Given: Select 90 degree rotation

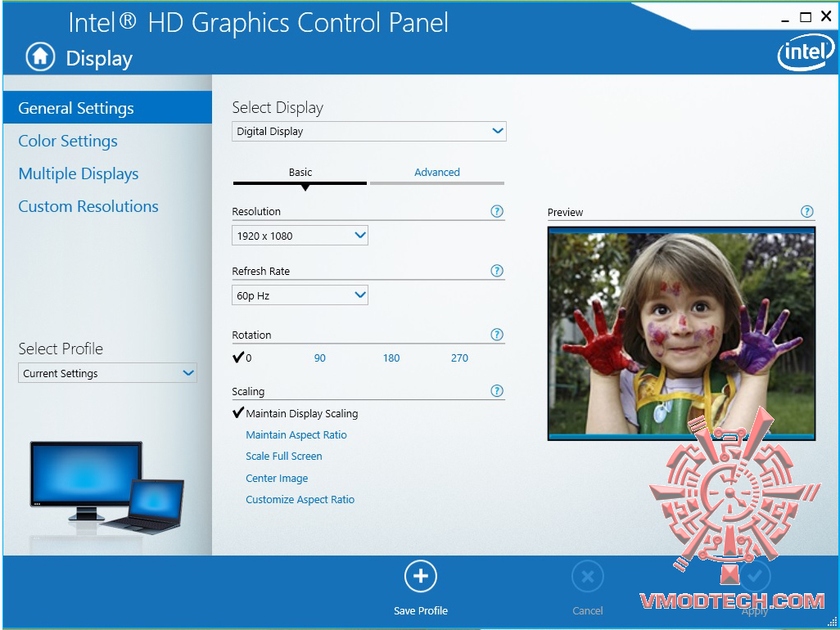Looking at the screenshot, I should coord(320,358).
